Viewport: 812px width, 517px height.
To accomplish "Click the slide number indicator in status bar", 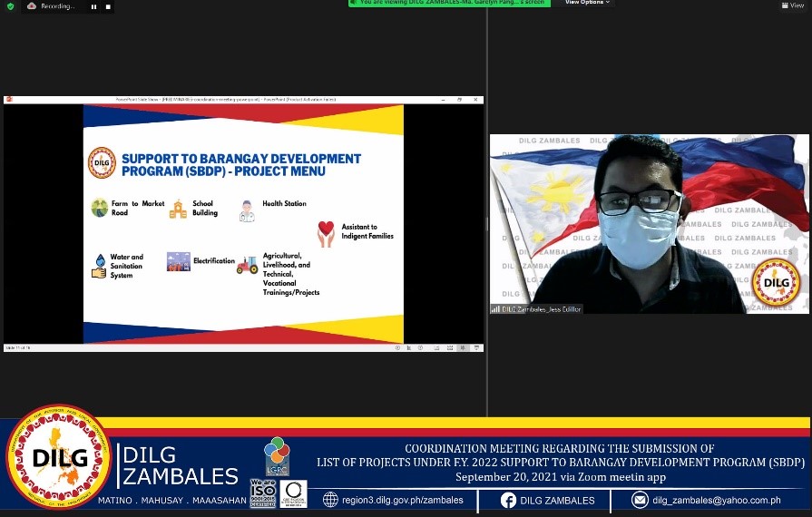I will [18, 347].
